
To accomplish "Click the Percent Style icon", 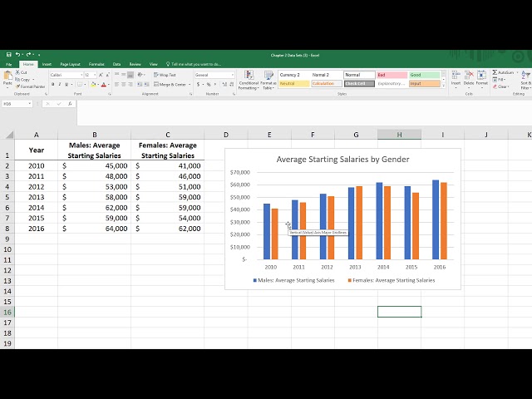I will pyautogui.click(x=209, y=84).
